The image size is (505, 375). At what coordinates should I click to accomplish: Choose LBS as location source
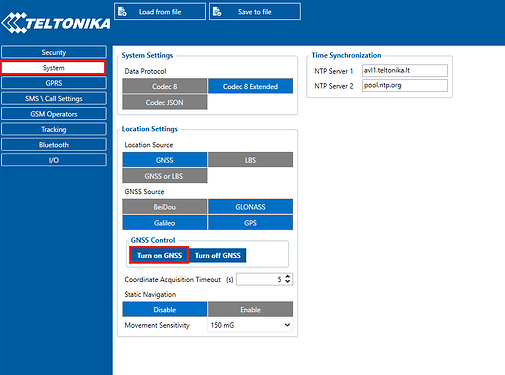[250, 160]
